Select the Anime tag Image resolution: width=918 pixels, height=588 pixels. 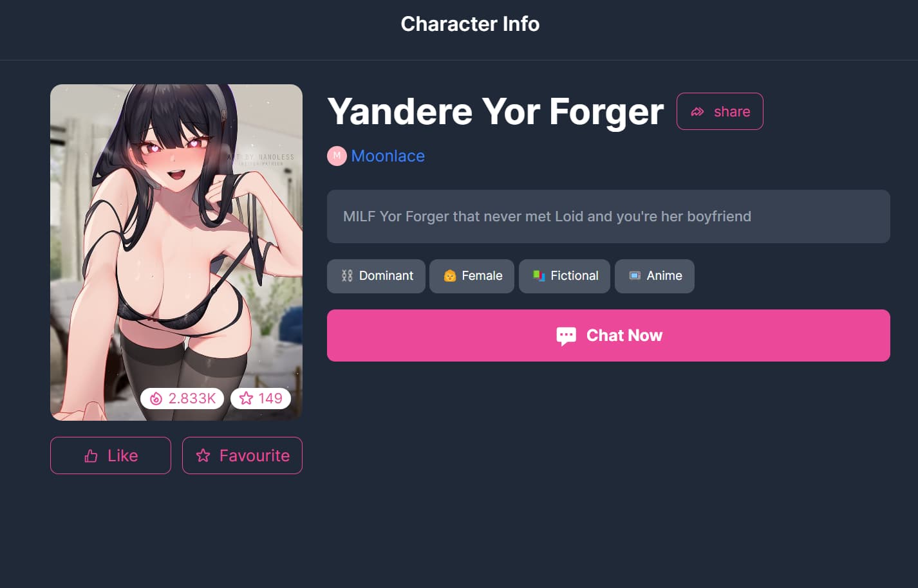pos(655,276)
